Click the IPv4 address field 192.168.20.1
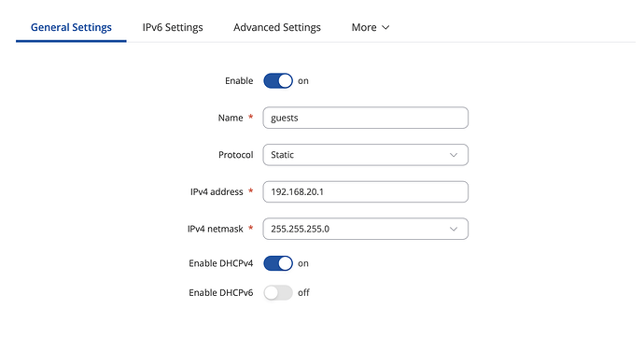Image resolution: width=644 pixels, height=337 pixels. pyautogui.click(x=366, y=192)
